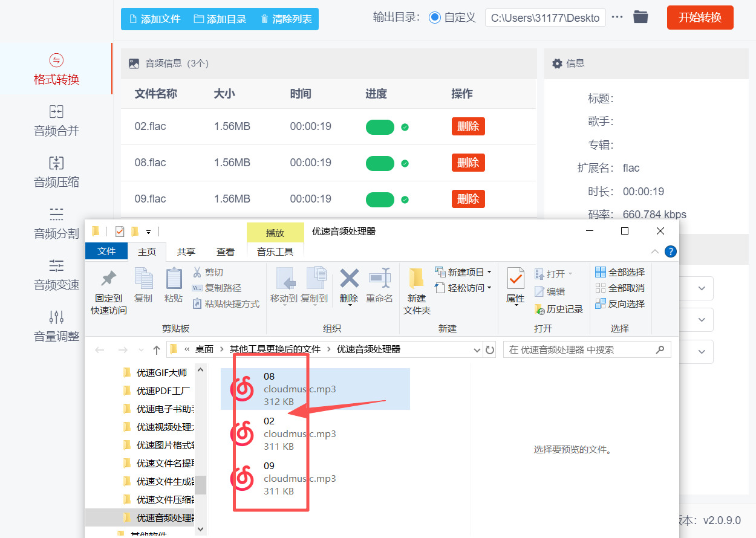This screenshot has height=538, width=756.
Task: Click the 在 优速音频处理器 中搜索 box
Action: [x=587, y=349]
